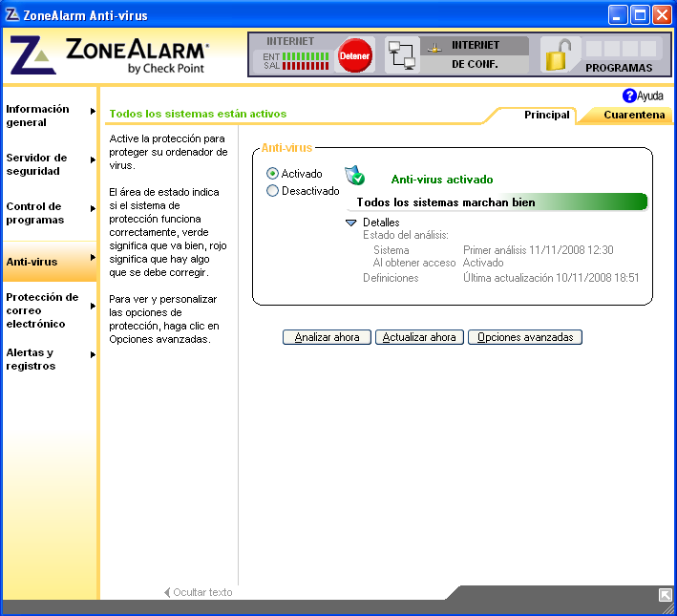The height and width of the screenshot is (616, 677).
Task: Click the yellow padlock Internet lock icon
Action: [558, 54]
